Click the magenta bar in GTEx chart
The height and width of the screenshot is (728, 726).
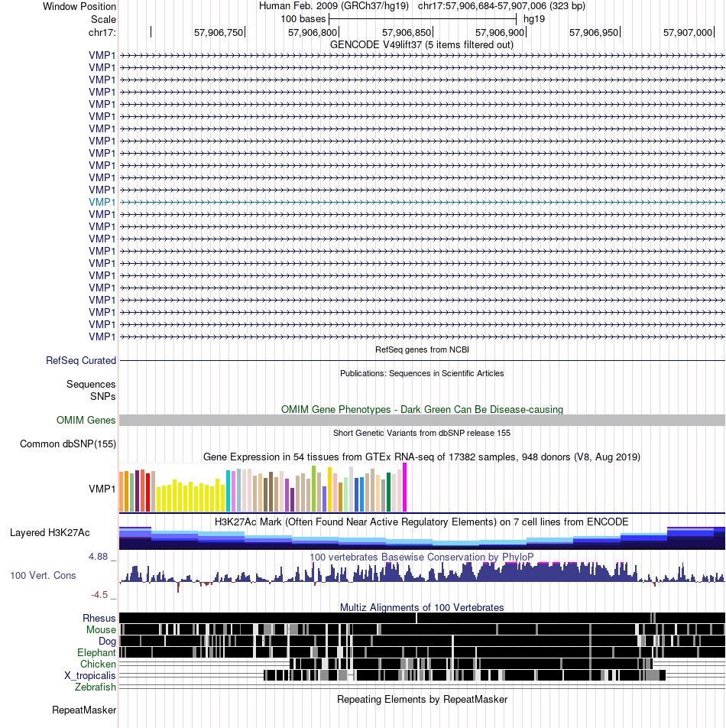404,487
